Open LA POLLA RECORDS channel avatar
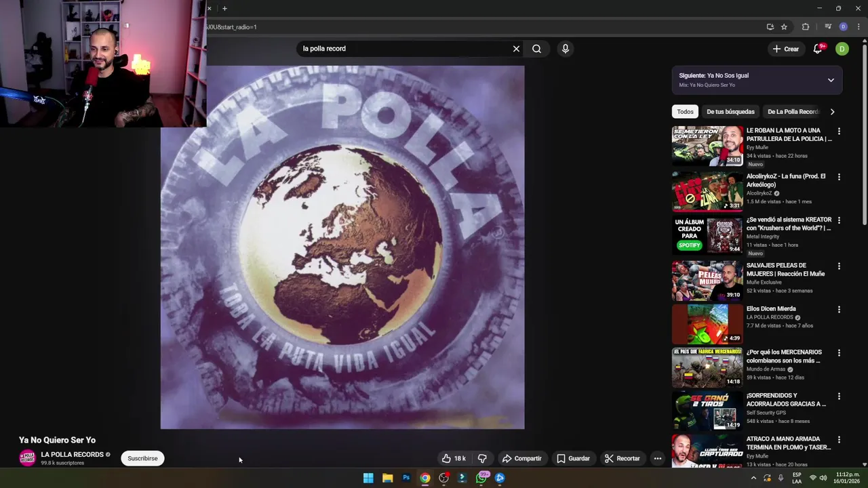This screenshot has width=868, height=488. tap(27, 458)
